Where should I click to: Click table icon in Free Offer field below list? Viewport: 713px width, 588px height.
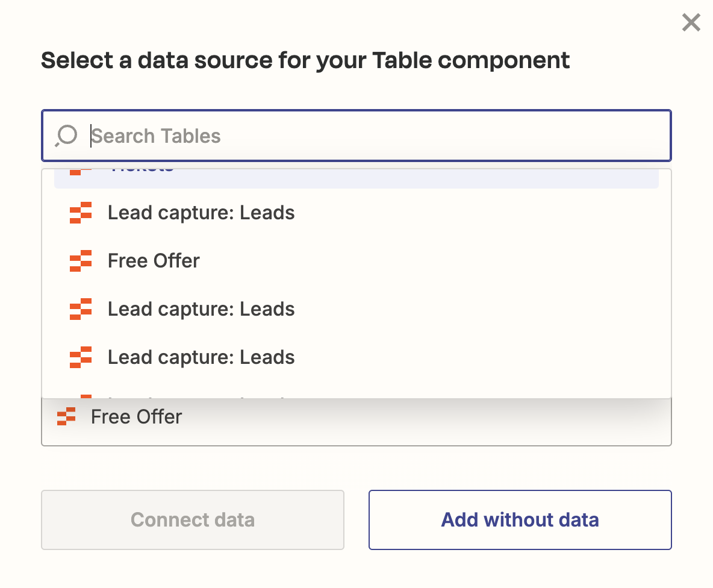tap(66, 417)
